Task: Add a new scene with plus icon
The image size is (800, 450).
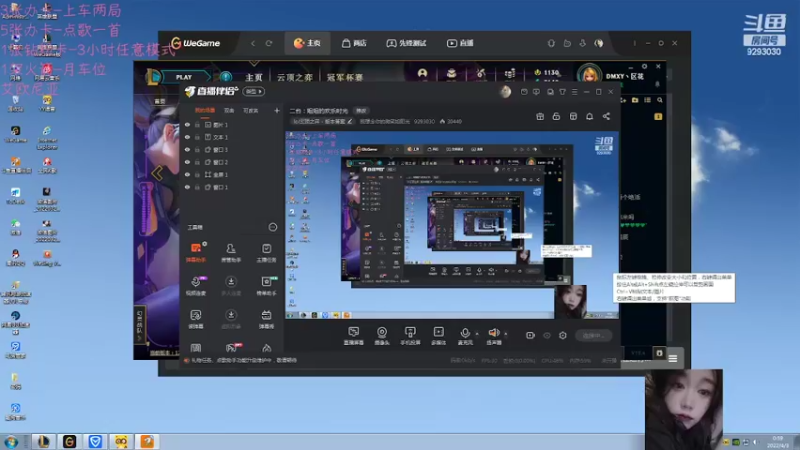Action: (277, 110)
